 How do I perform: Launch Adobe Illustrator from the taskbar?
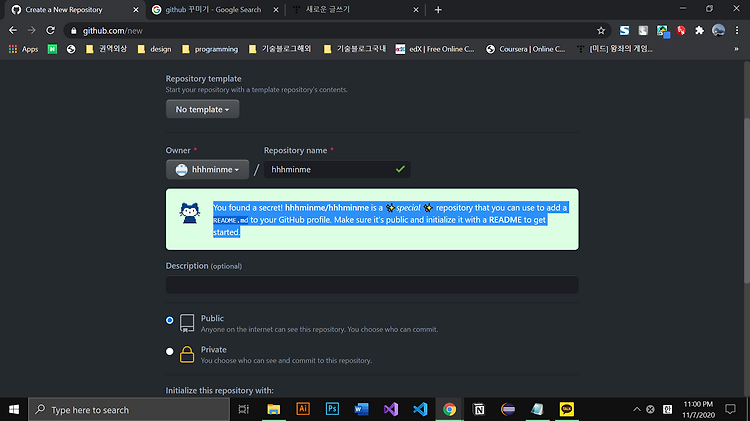click(303, 410)
